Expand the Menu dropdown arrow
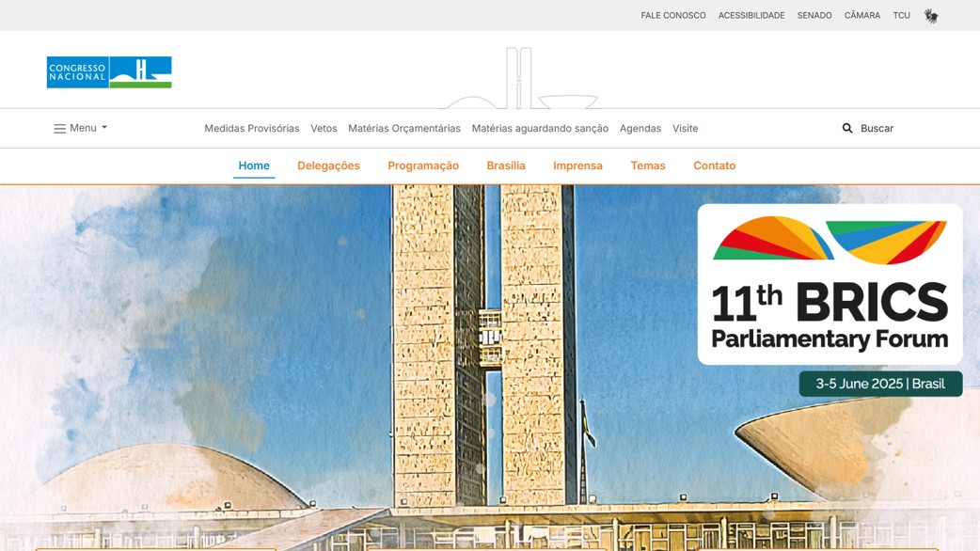 104,128
